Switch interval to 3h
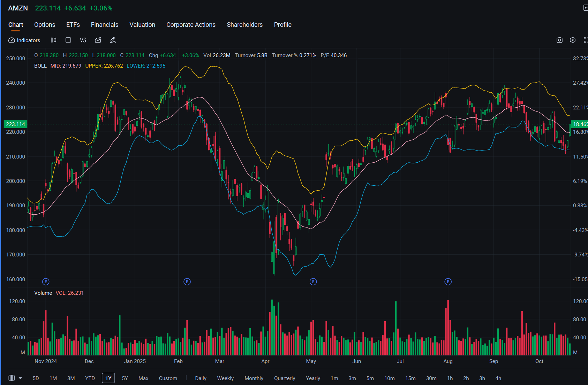 (482, 378)
